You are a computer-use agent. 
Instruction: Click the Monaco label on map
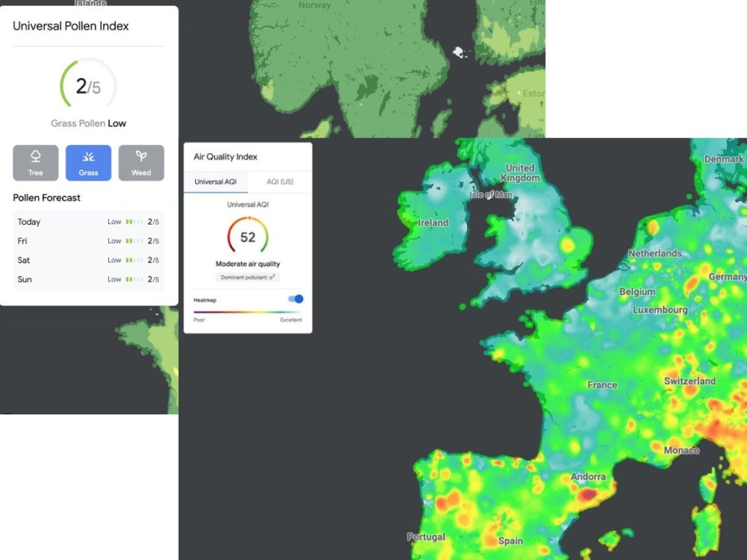[x=682, y=450]
